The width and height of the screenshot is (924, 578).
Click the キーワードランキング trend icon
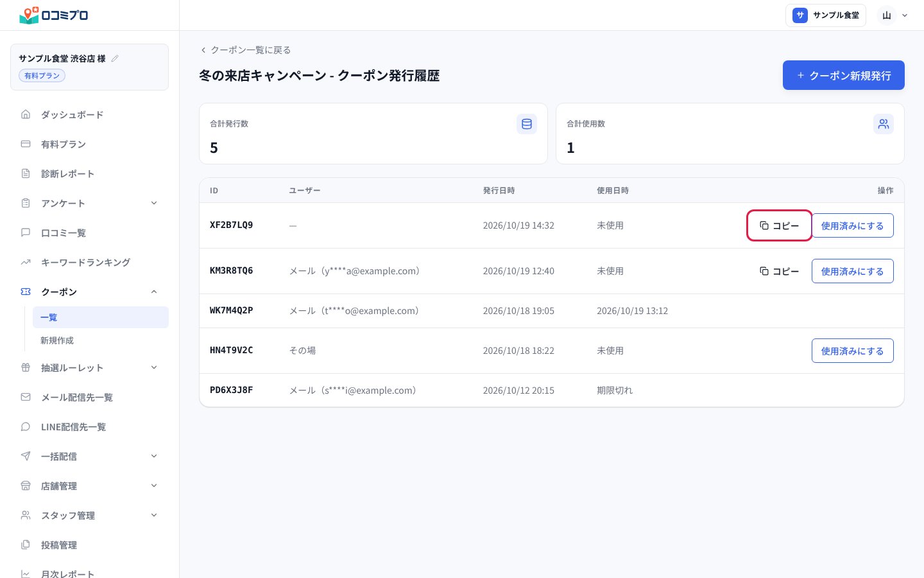26,262
